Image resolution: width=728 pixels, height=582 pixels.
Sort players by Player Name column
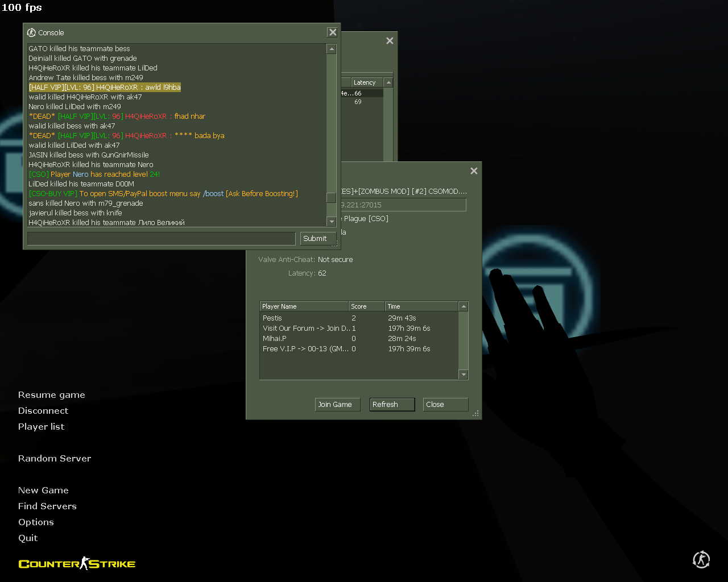click(x=304, y=306)
